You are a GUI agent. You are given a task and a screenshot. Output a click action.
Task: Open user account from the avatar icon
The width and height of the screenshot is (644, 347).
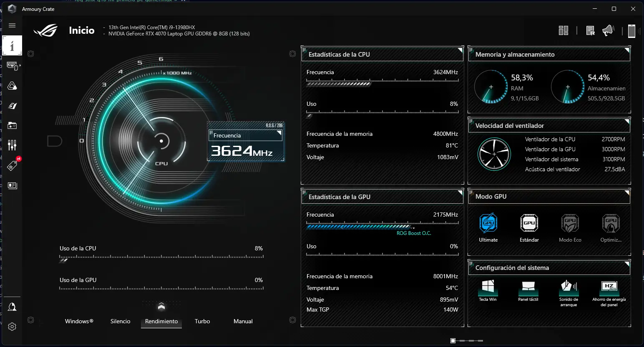12,306
